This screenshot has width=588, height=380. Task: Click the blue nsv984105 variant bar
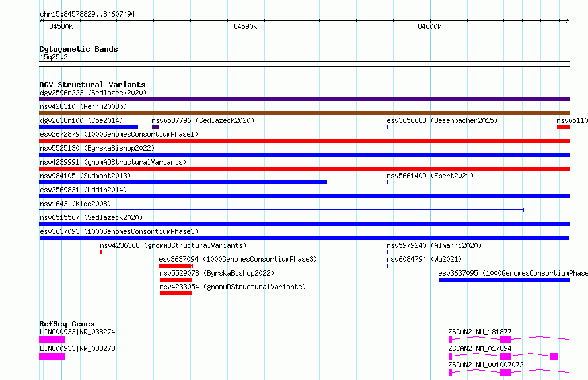[183, 182]
